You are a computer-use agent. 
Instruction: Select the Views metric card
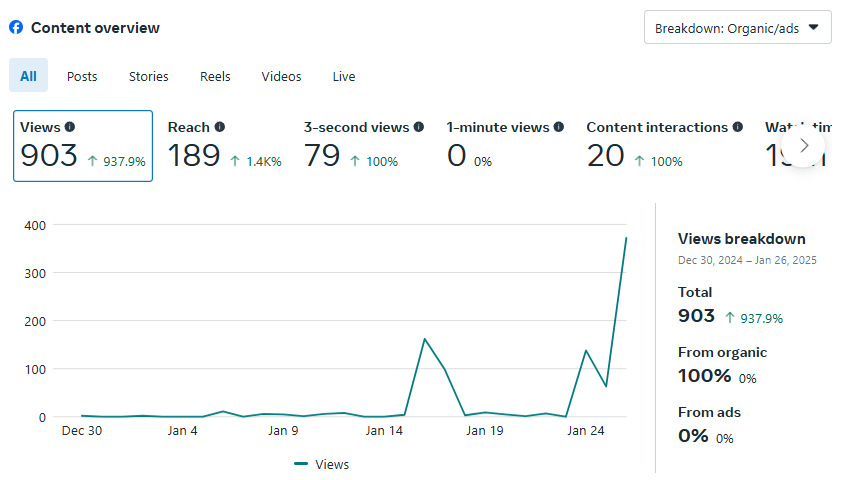pyautogui.click(x=83, y=146)
